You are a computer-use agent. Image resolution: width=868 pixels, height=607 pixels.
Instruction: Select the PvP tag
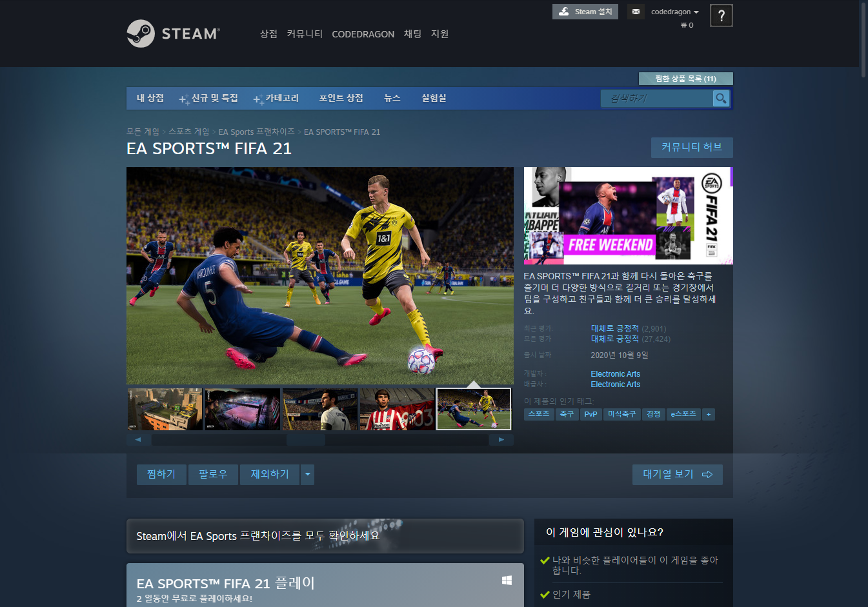click(x=590, y=414)
